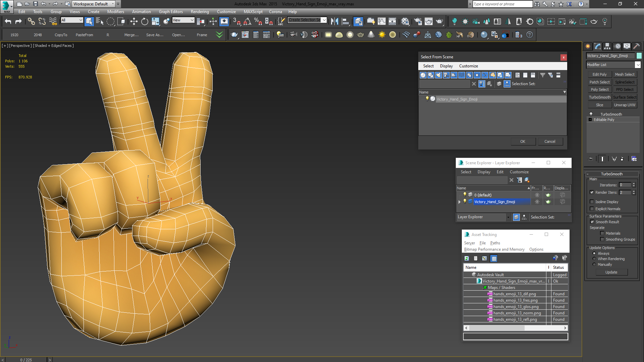The width and height of the screenshot is (644, 362).
Task: Click Configure Modifier Sets icon
Action: tap(634, 159)
